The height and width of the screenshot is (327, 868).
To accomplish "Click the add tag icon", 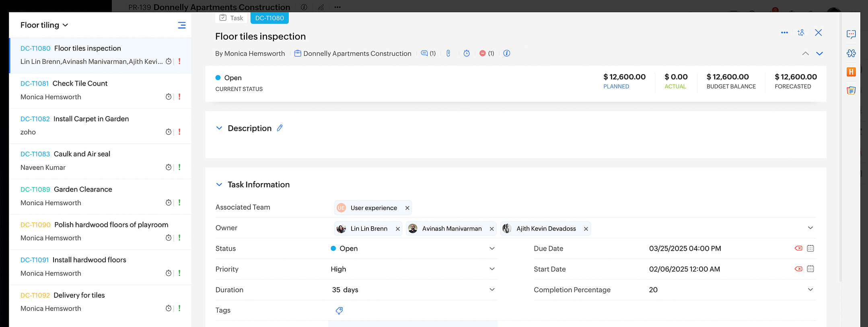I will click(339, 311).
